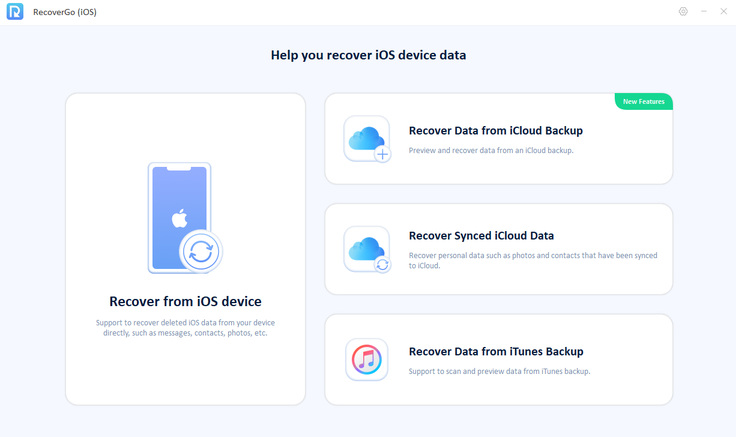Click the iCloud Backup cloud plus icon
Viewport: 736px width, 437px height.
pos(367,139)
